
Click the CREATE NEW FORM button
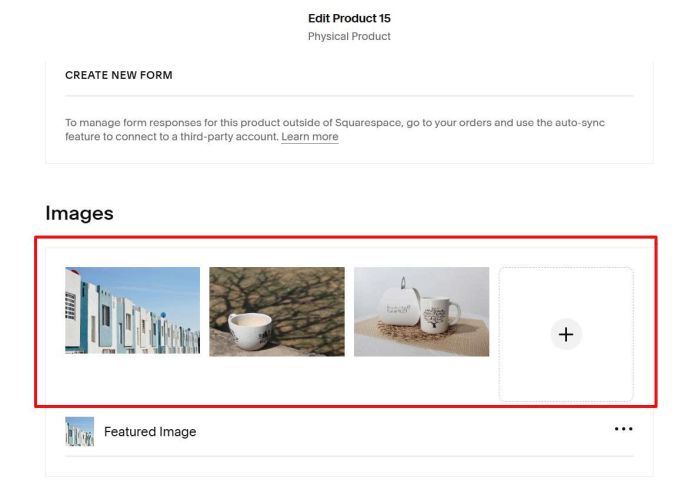click(119, 75)
